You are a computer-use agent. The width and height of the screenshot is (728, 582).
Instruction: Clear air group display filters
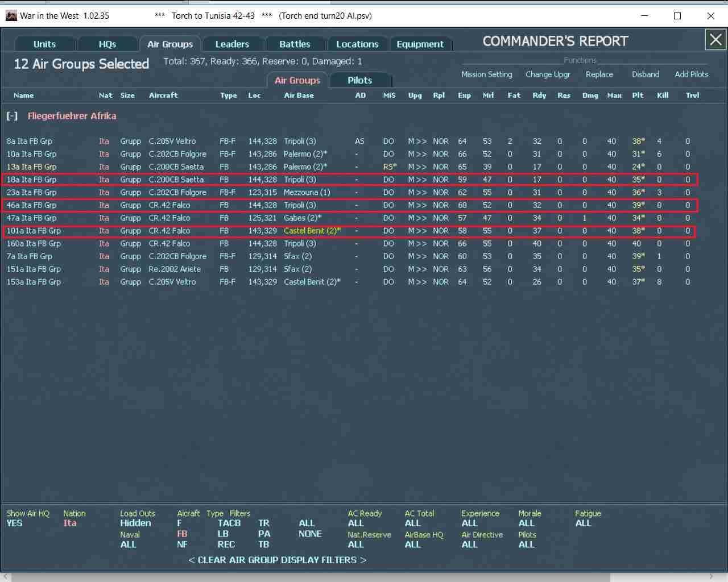(x=278, y=560)
